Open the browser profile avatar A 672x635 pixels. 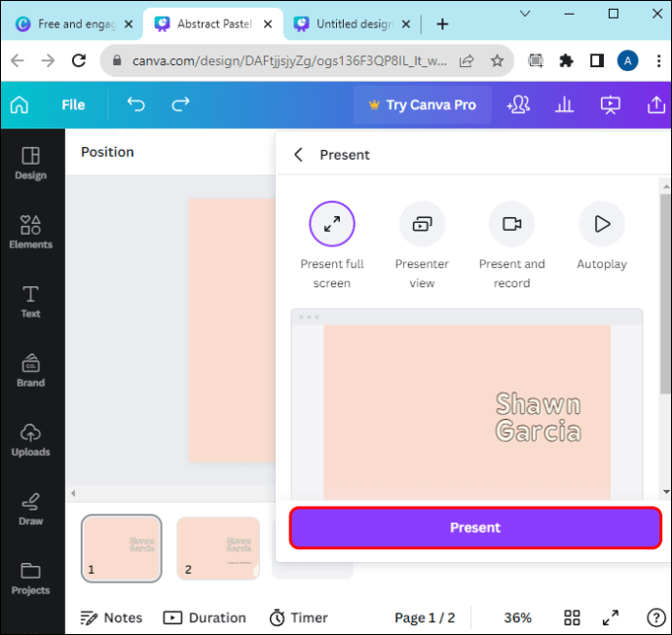pyautogui.click(x=628, y=60)
